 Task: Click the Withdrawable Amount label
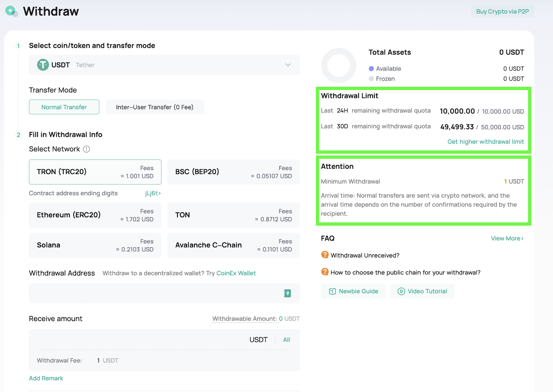[245, 319]
